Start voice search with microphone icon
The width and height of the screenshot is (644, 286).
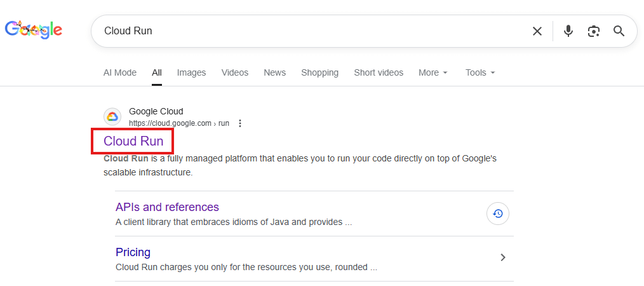[x=568, y=31]
